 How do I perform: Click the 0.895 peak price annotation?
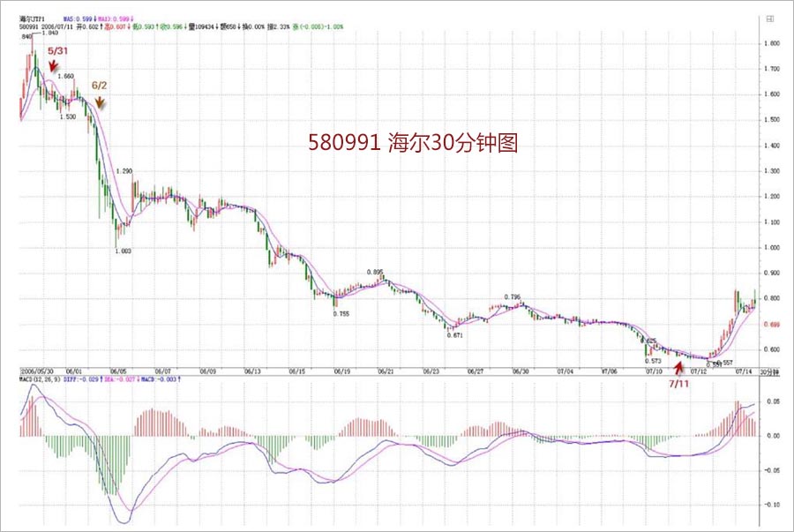(373, 272)
